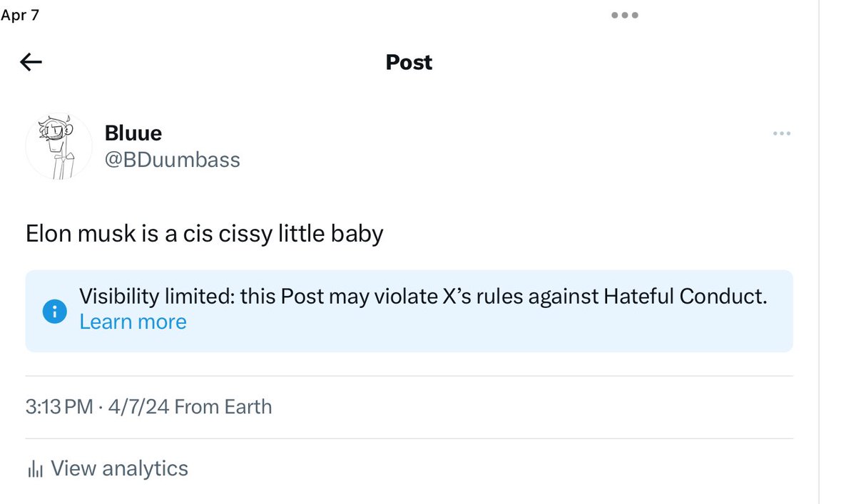The height and width of the screenshot is (504, 856).
Task: Click the From Earth location label
Action: pyautogui.click(x=223, y=407)
